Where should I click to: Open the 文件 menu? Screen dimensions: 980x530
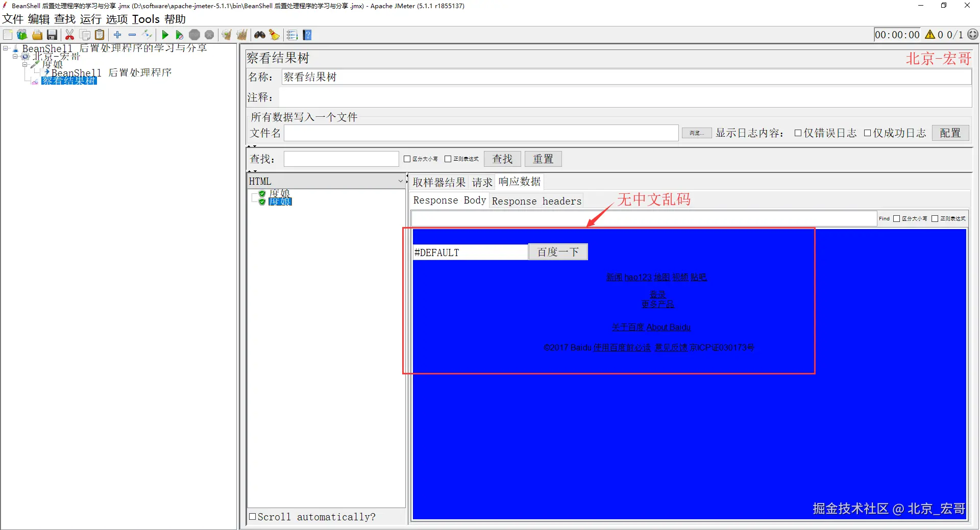(13, 19)
